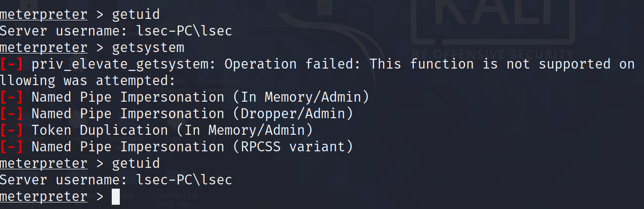
Task: Click red [-] marker beside RPCSS variant line
Action: click(x=11, y=147)
